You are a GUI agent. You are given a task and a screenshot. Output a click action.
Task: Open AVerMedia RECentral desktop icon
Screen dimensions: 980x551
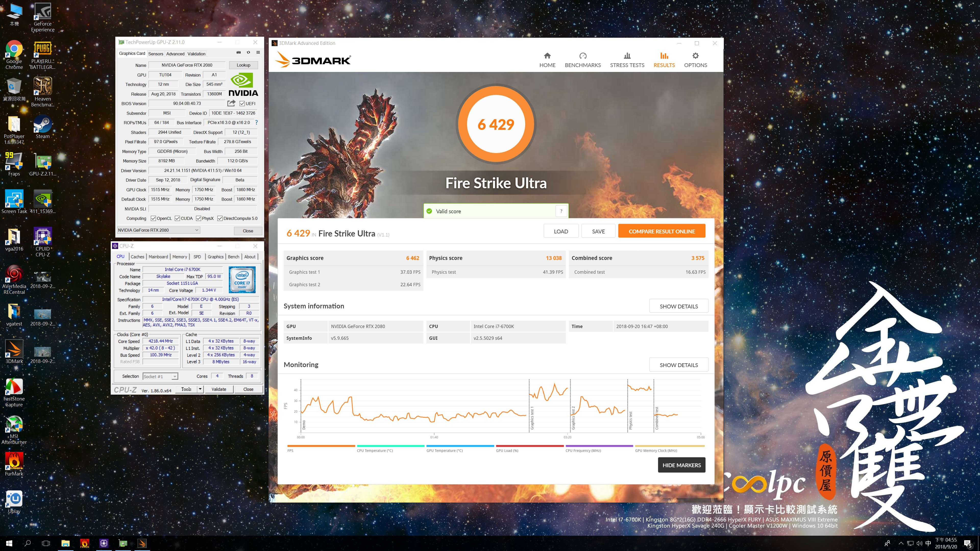pyautogui.click(x=14, y=280)
